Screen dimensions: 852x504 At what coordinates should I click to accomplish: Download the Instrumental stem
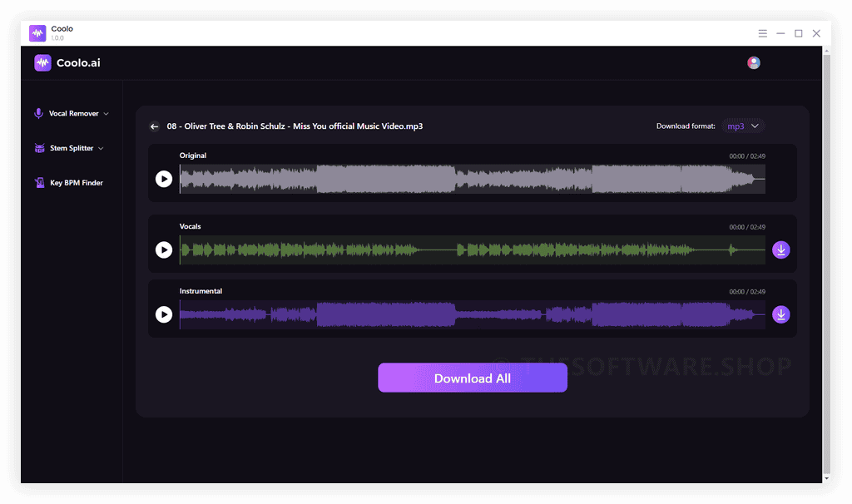pyautogui.click(x=780, y=314)
